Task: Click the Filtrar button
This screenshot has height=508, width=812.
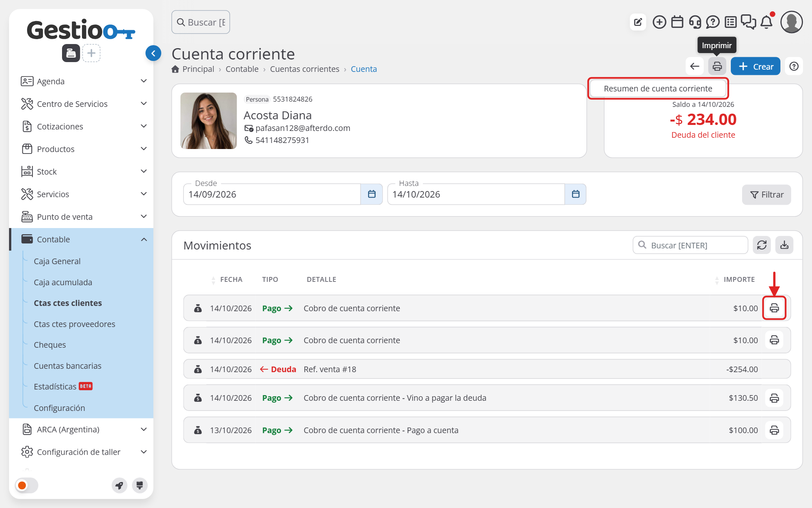Action: (767, 195)
